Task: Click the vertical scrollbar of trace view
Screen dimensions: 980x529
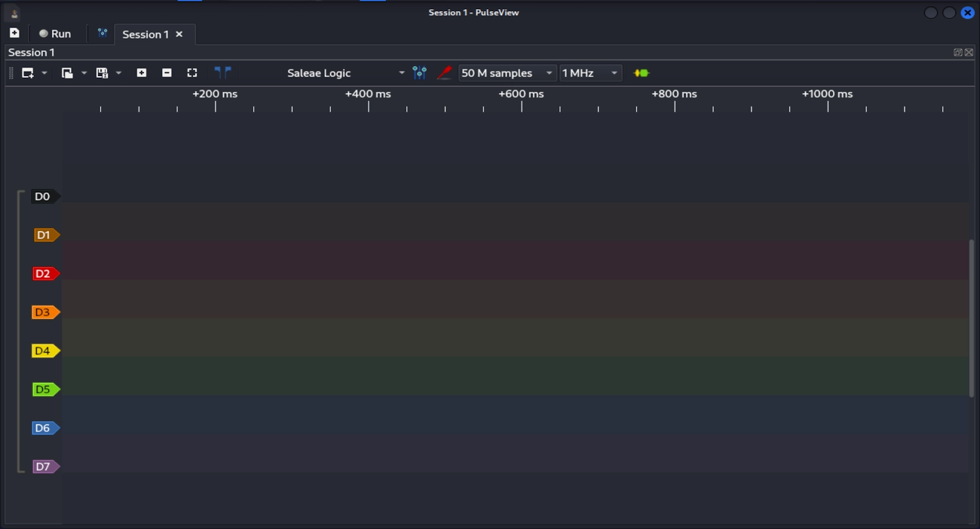Action: pos(971,319)
